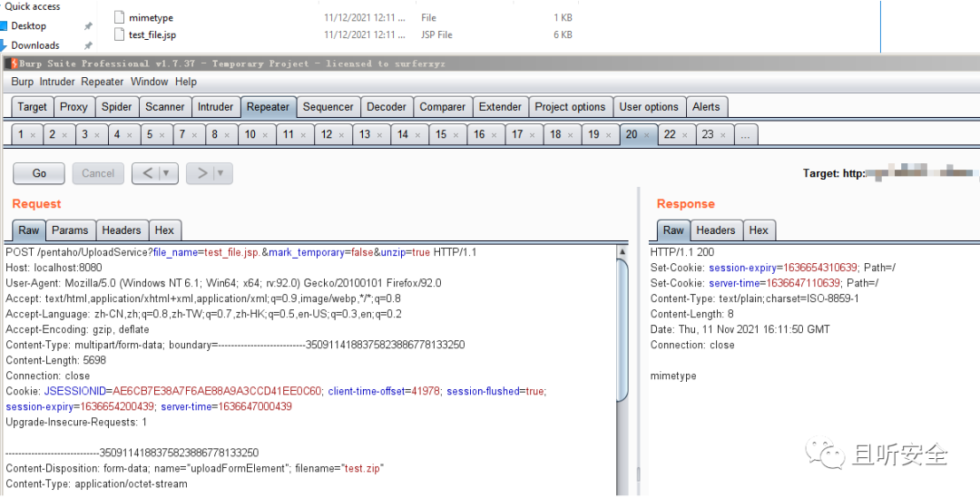Open the Burp menu
This screenshot has height=498, width=980.
point(22,82)
